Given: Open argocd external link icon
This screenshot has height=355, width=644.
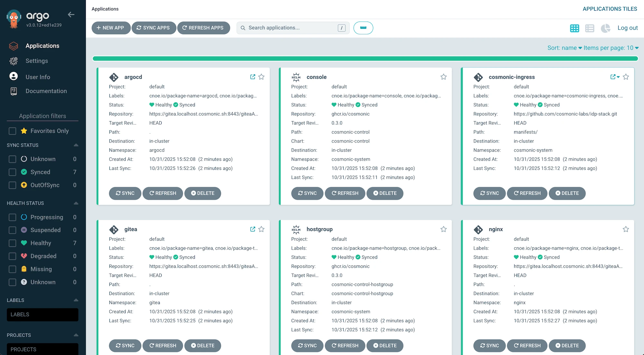Looking at the screenshot, I should click(x=253, y=77).
